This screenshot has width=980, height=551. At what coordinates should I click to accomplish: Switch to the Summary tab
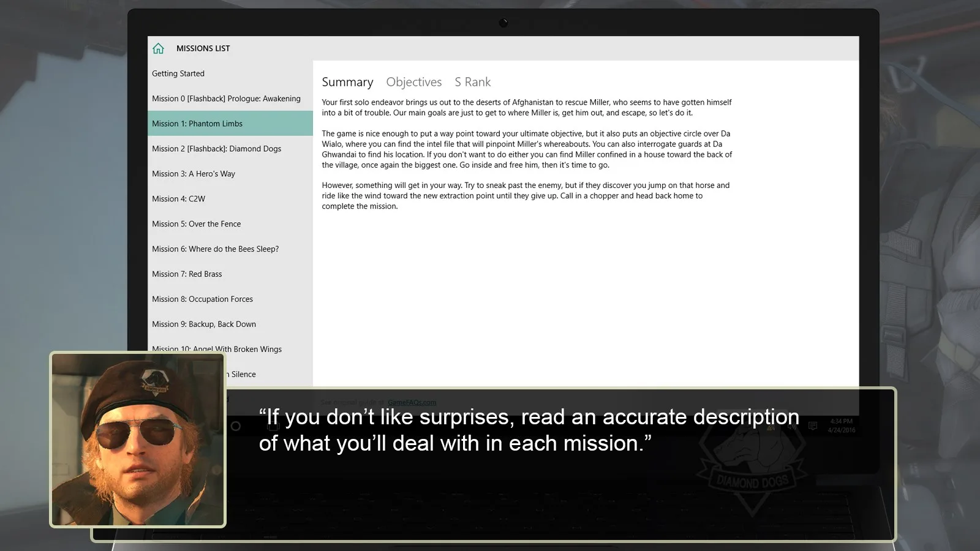pos(347,82)
